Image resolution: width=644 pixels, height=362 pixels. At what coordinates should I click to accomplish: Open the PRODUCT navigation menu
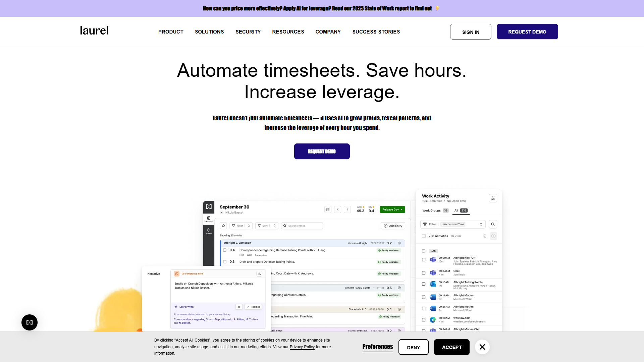[x=171, y=32]
